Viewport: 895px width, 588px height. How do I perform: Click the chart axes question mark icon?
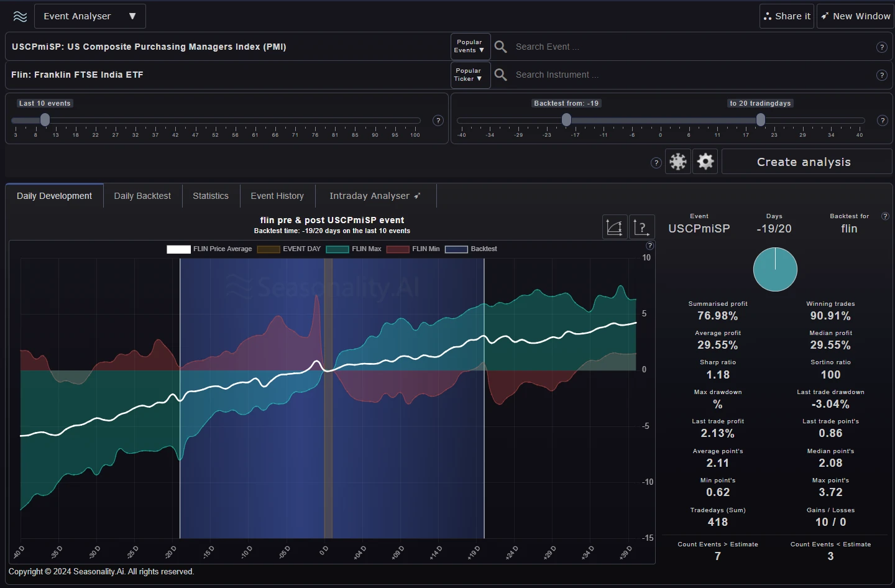[641, 227]
